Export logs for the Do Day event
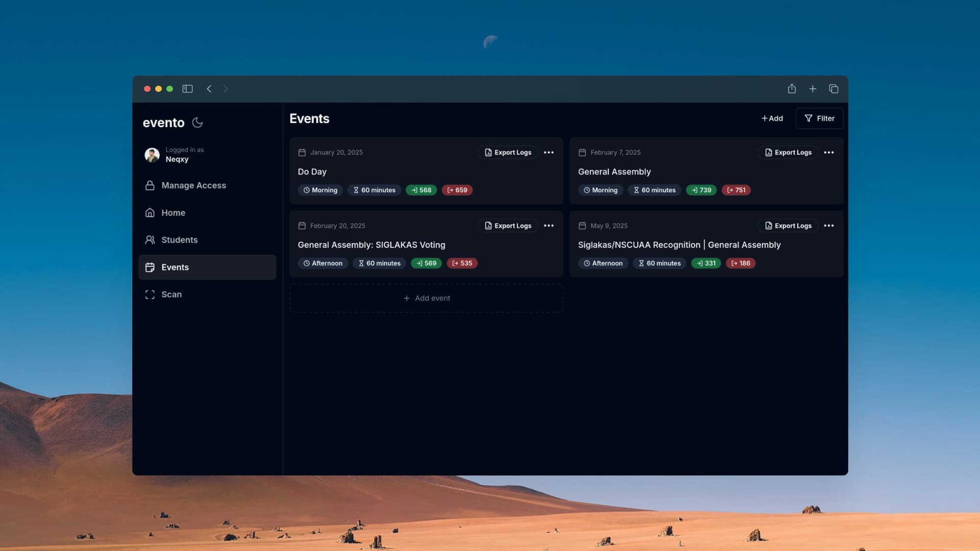This screenshot has height=551, width=980. [508, 153]
